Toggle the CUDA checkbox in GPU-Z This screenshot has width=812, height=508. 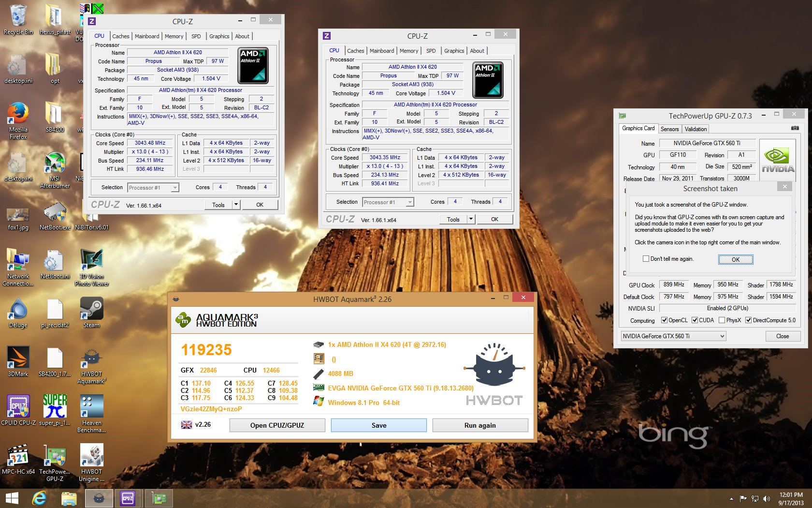click(695, 320)
